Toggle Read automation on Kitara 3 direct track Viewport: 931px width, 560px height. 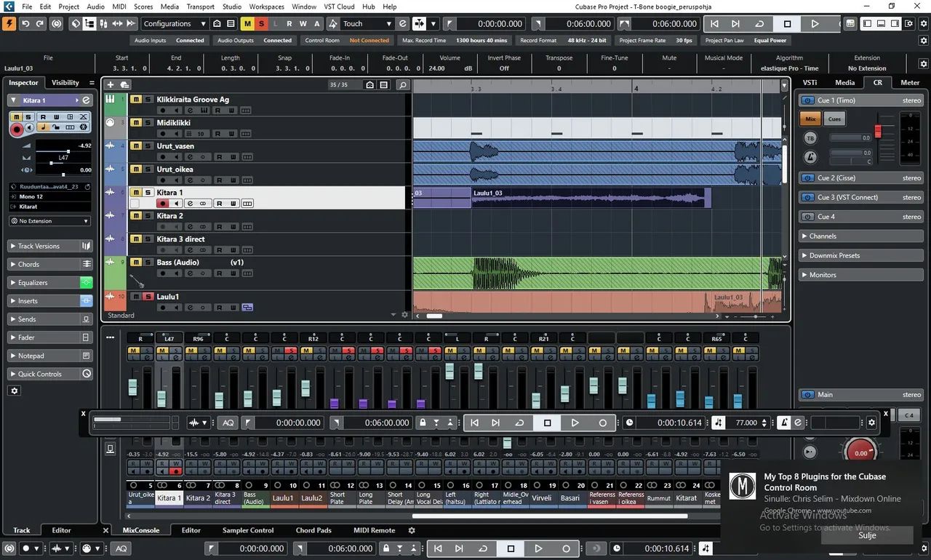[219, 250]
